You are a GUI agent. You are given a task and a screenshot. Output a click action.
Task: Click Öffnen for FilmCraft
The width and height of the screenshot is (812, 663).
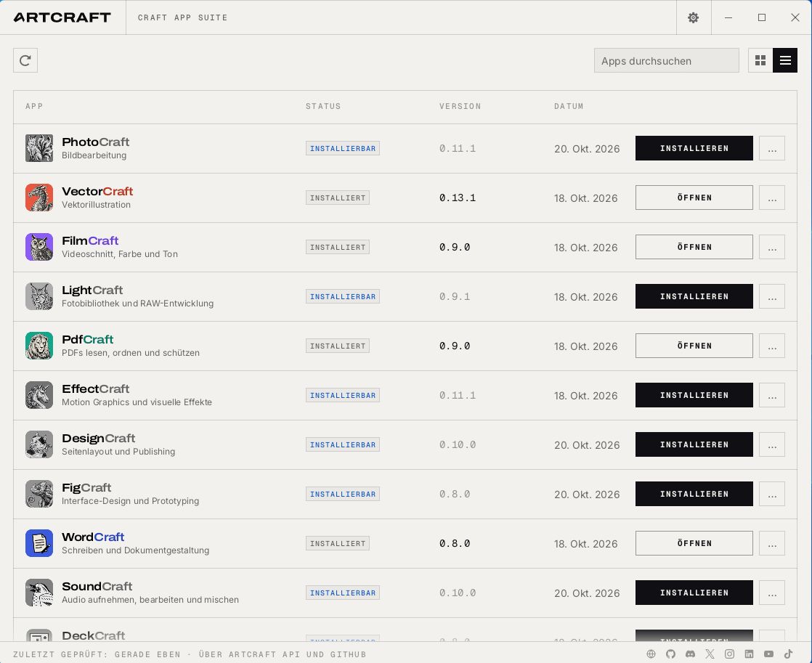tap(694, 247)
